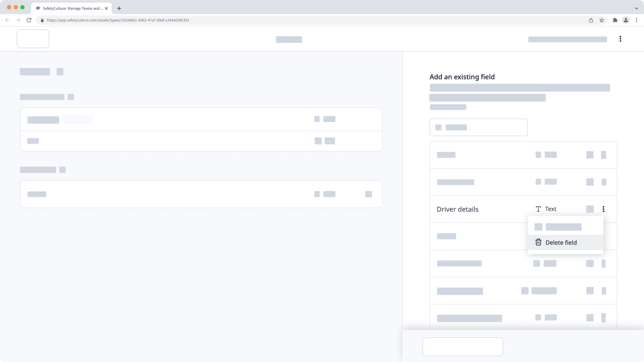
Task: Click the Driver details field name
Action: 457,209
